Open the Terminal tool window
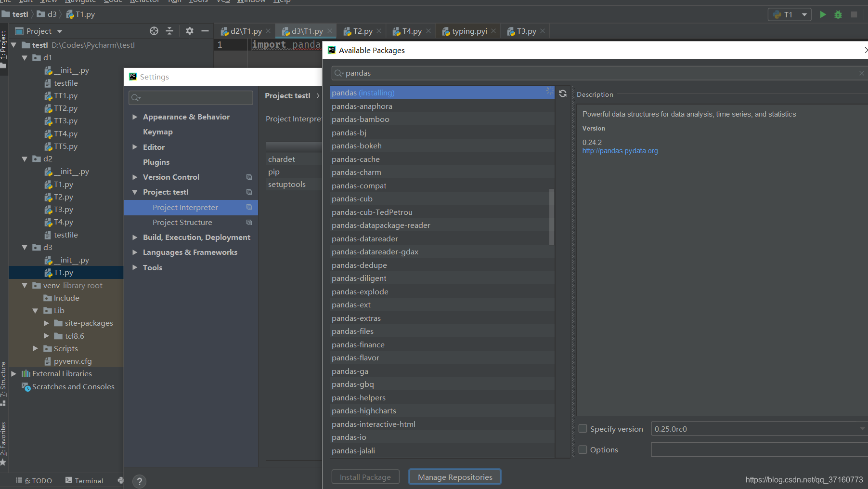This screenshot has width=868, height=489. [84, 480]
